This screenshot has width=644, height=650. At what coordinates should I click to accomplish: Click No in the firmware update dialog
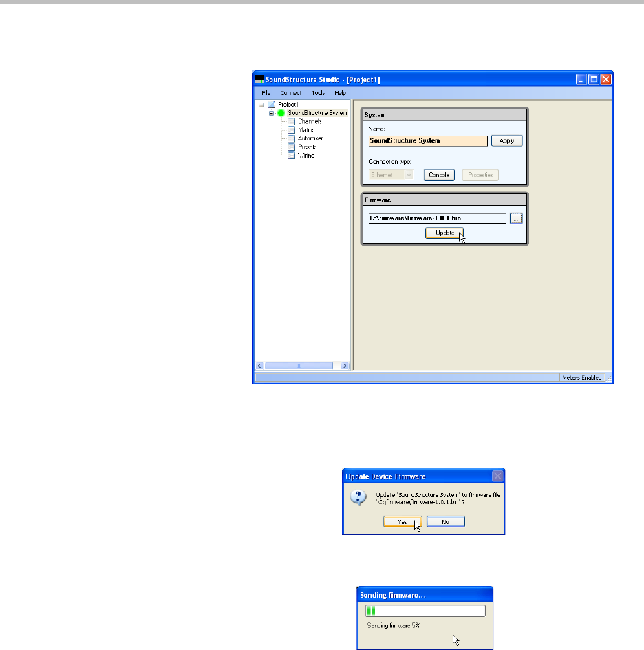coord(445,522)
